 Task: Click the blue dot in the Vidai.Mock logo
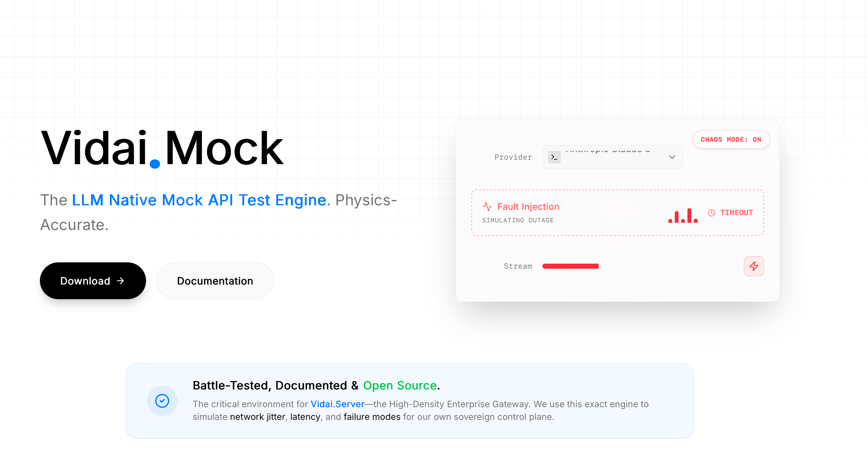tap(154, 164)
